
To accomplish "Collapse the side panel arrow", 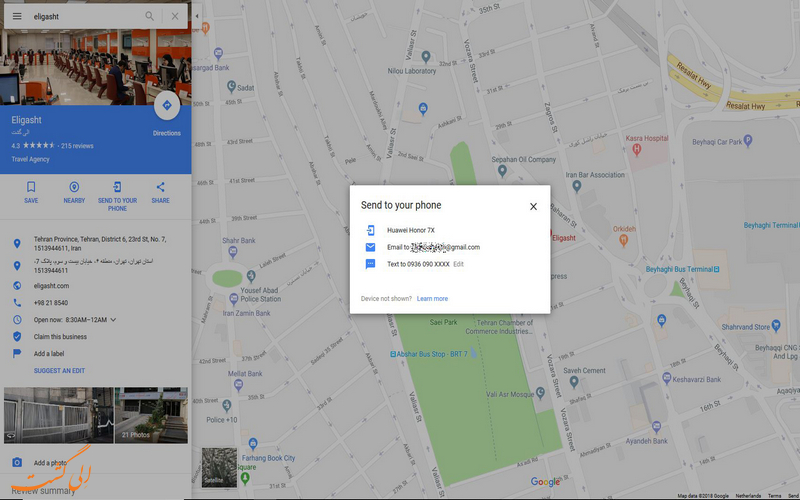I will (197, 16).
